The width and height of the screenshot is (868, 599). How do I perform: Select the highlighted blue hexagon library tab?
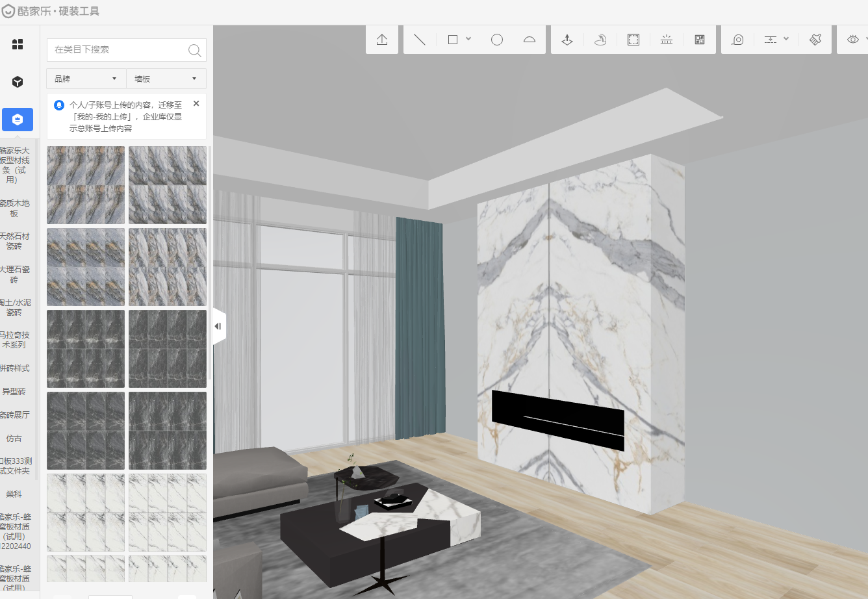point(18,120)
